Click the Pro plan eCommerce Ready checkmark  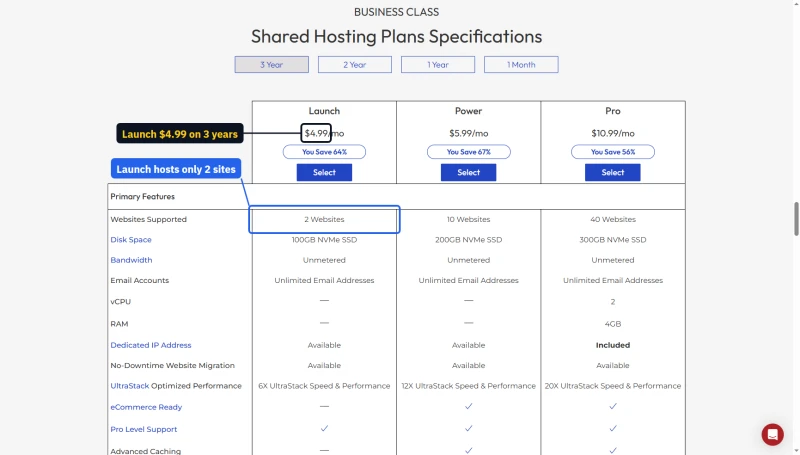[613, 407]
